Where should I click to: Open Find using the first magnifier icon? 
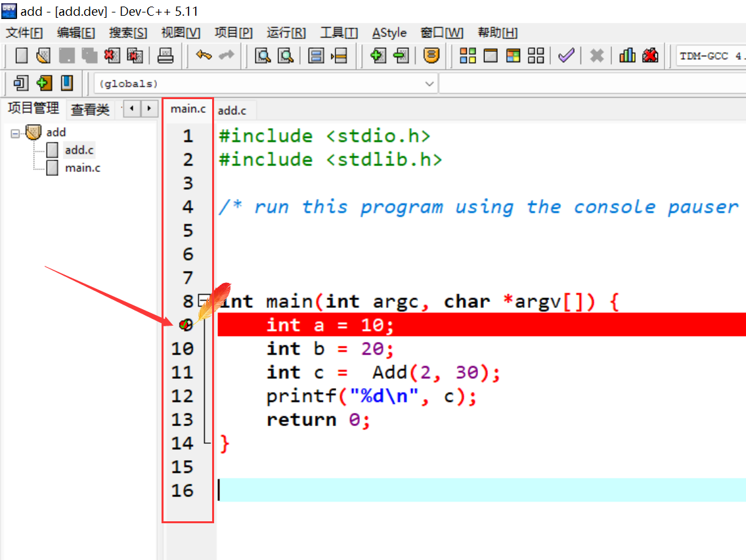tap(263, 56)
